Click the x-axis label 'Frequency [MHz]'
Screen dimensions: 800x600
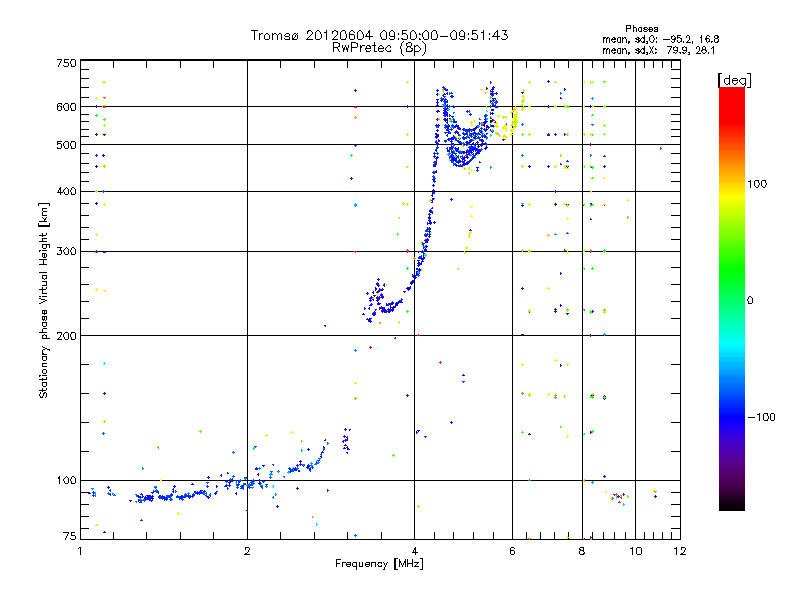(x=379, y=564)
